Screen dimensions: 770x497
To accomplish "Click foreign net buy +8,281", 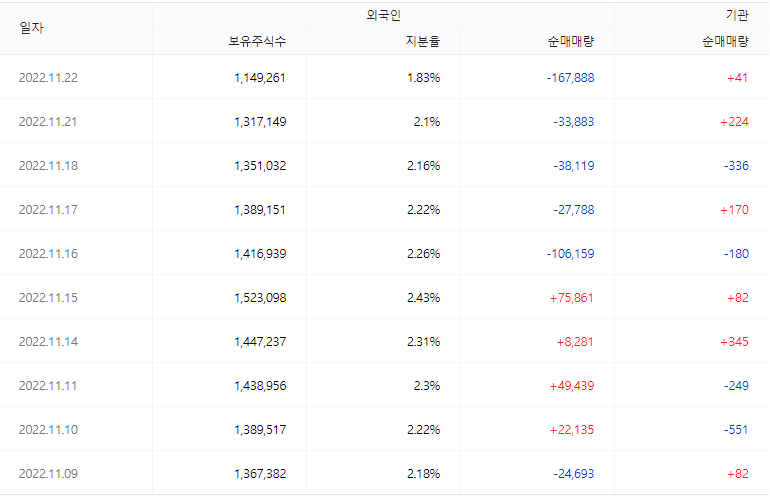I will pos(575,341).
